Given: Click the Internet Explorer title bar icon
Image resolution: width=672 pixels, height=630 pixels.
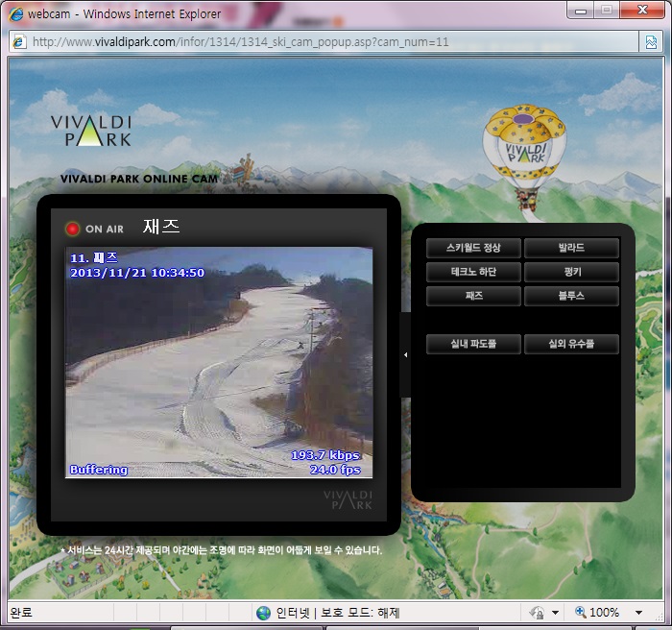Looking at the screenshot, I should [16, 13].
